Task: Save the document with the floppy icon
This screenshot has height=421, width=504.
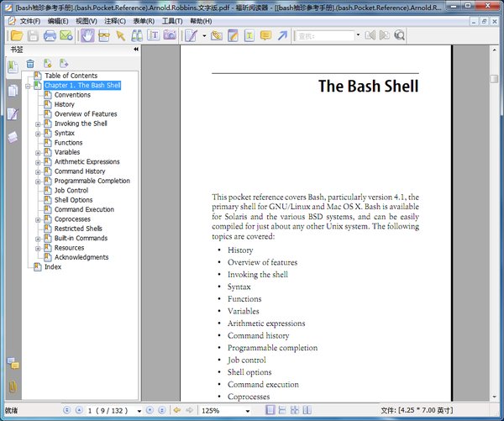Action: (x=33, y=35)
